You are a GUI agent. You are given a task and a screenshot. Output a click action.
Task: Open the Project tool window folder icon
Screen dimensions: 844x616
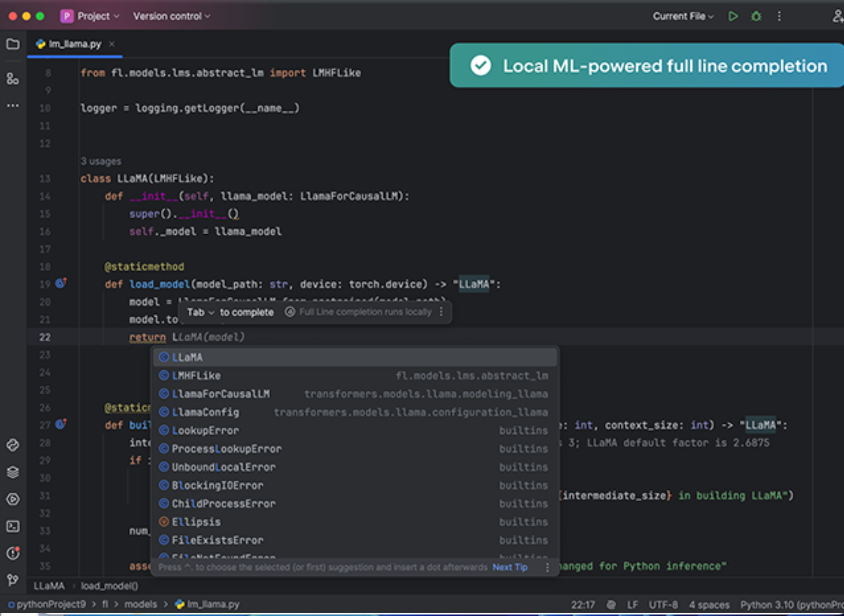click(13, 44)
